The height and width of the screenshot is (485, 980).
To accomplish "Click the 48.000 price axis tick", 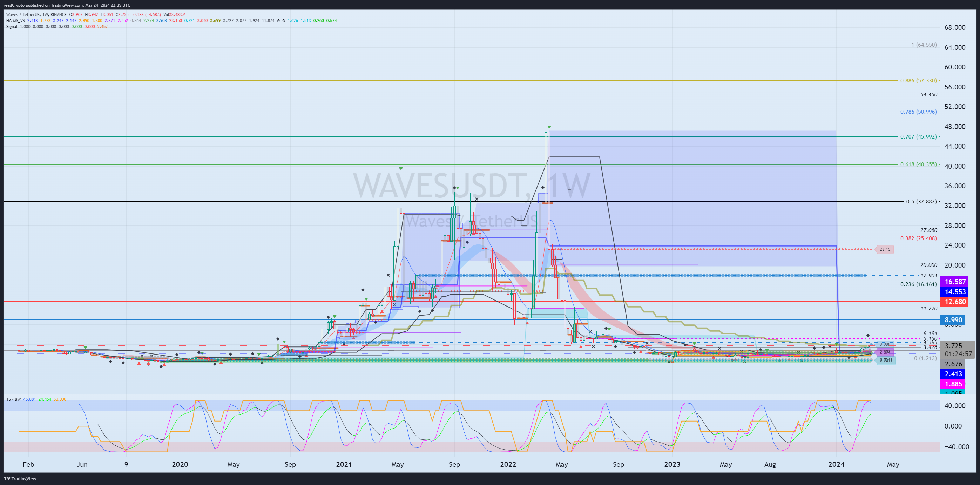I will [x=954, y=127].
